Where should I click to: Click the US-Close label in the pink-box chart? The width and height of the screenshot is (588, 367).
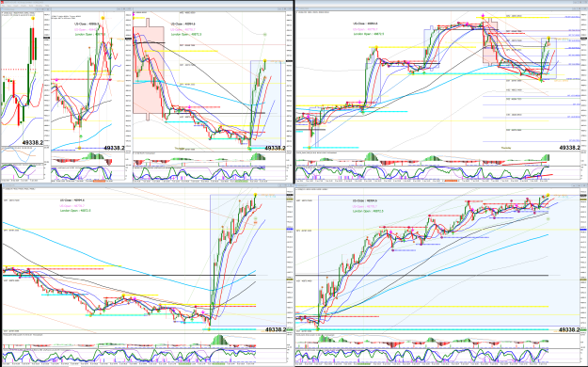(183, 24)
